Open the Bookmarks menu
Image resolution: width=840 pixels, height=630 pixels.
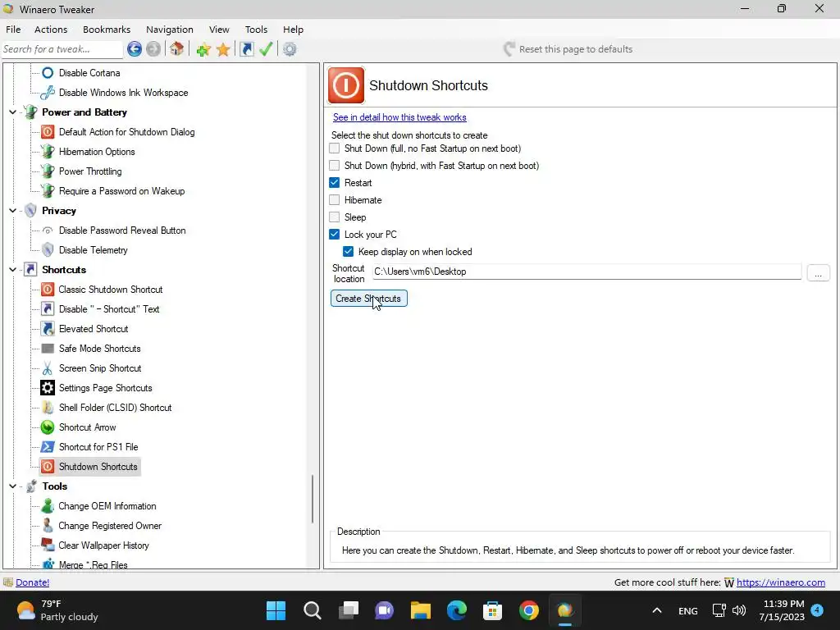(x=107, y=30)
